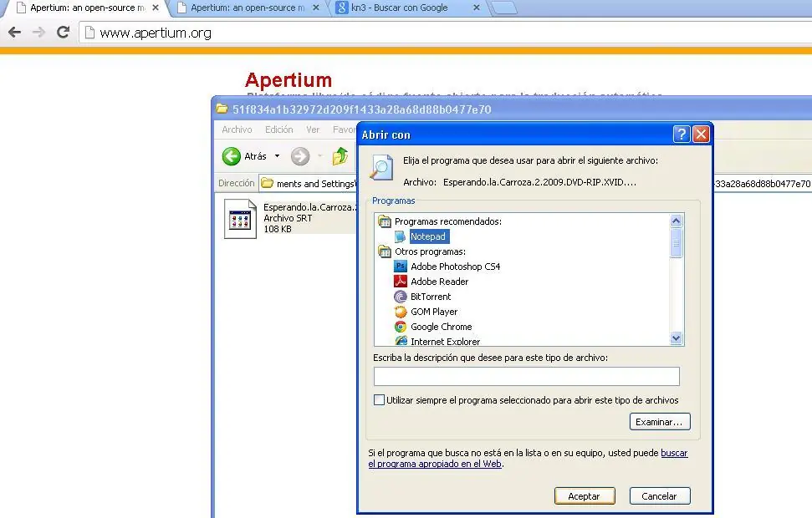Click the BitTorrent icon
Viewport: 812px width, 518px height.
pyautogui.click(x=401, y=297)
